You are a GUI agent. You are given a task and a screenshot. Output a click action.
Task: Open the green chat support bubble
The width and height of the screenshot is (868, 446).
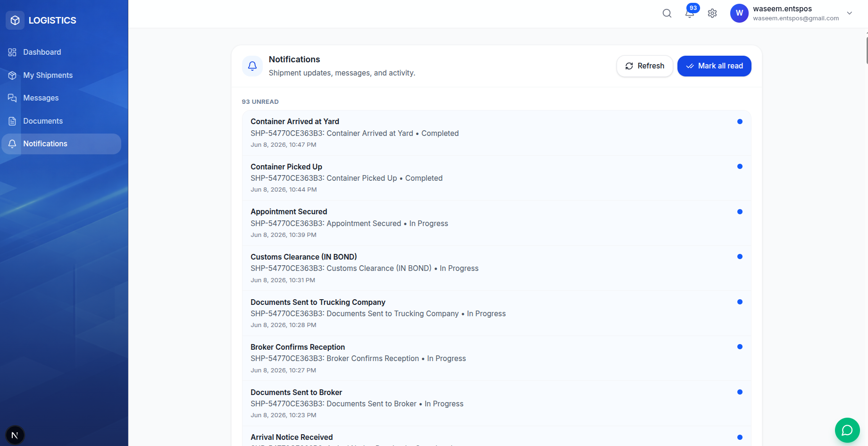pyautogui.click(x=847, y=430)
